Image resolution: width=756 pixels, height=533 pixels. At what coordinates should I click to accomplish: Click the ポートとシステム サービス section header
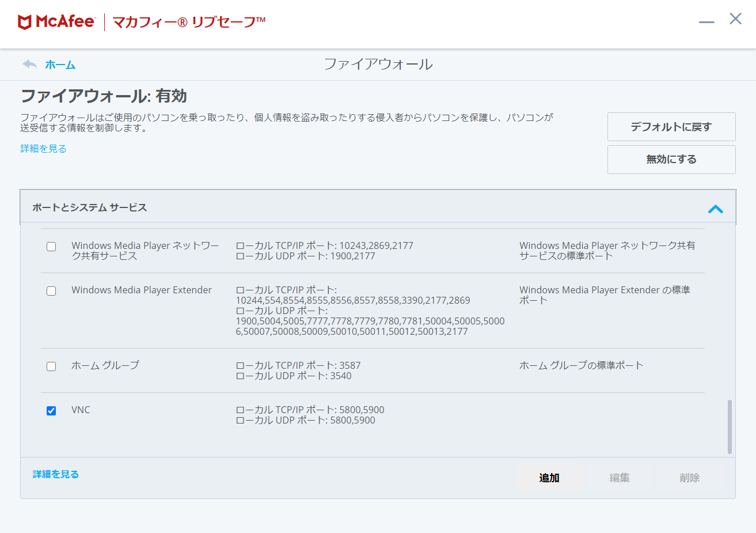[x=90, y=207]
